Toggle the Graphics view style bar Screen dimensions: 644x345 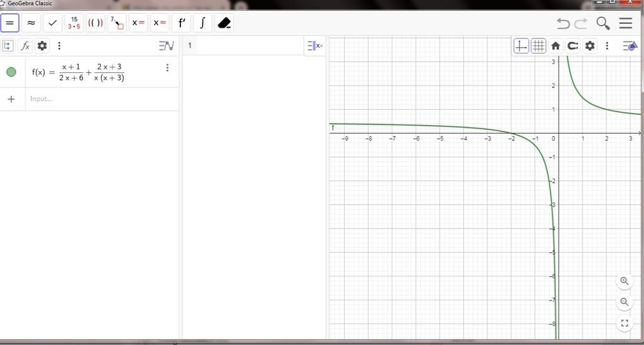click(630, 46)
